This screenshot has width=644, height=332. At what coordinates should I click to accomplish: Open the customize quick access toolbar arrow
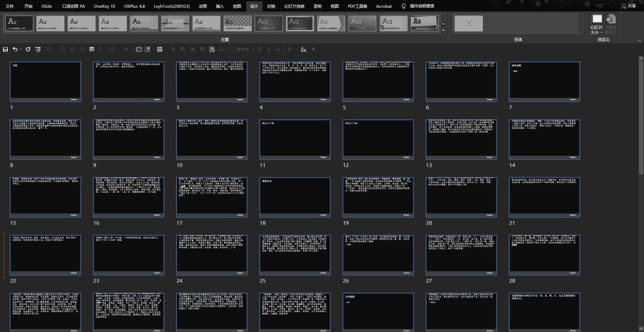(x=314, y=50)
